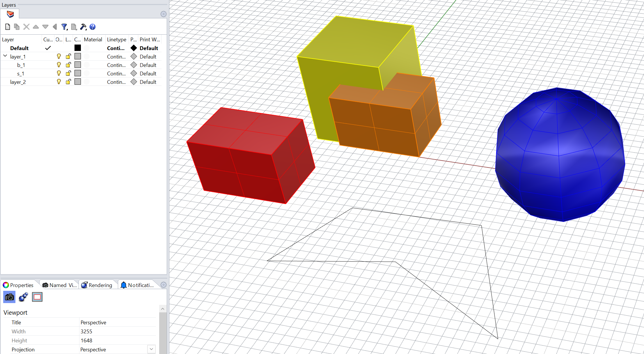Open Layers panel Help icon
The width and height of the screenshot is (644, 354).
click(93, 27)
